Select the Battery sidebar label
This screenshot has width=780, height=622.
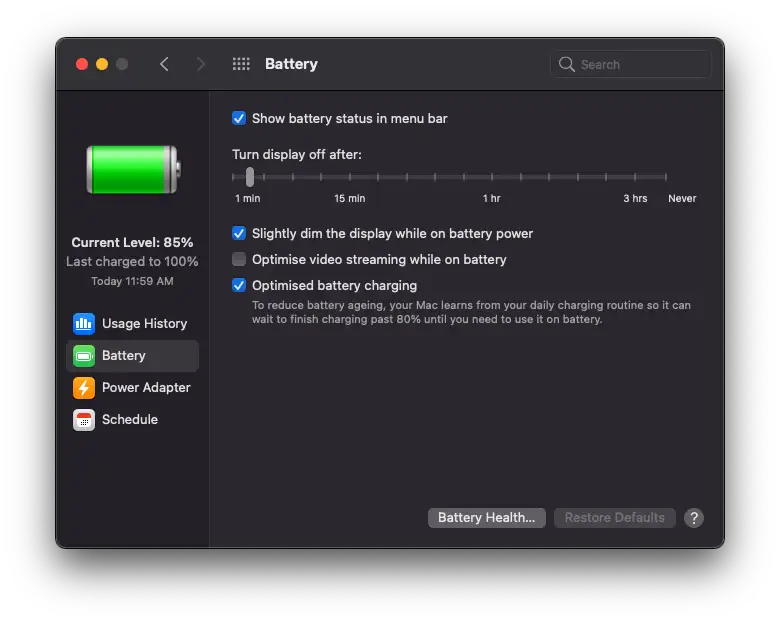pos(123,356)
